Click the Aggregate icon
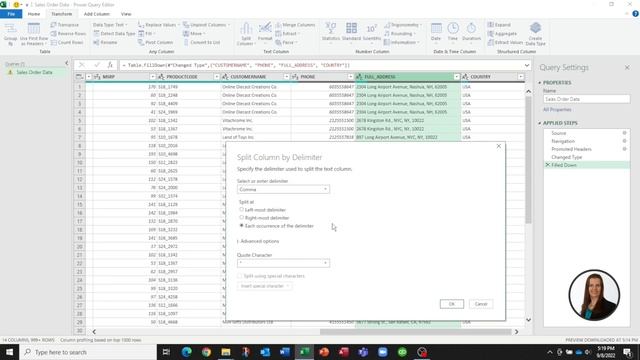Viewport: 640px width, 360px height. (x=491, y=33)
